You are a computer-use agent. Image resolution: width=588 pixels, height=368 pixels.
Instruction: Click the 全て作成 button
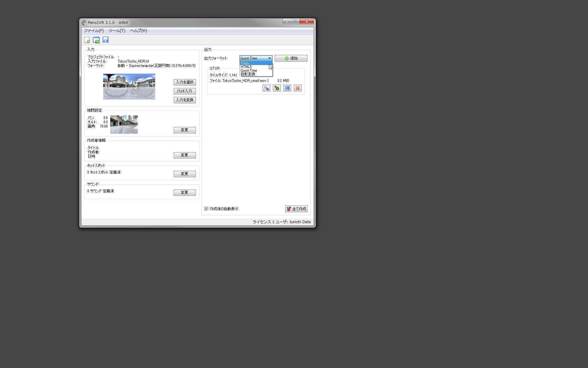[296, 209]
